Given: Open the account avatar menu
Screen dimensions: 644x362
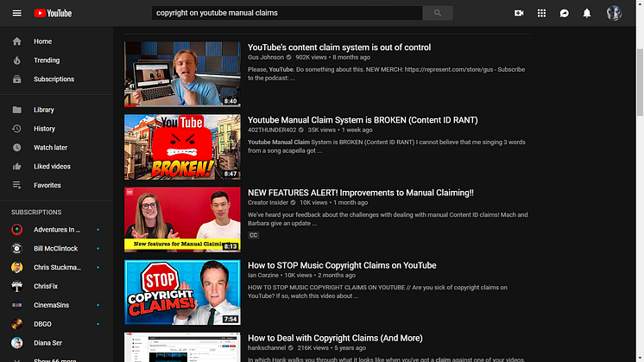Looking at the screenshot, I should point(614,13).
